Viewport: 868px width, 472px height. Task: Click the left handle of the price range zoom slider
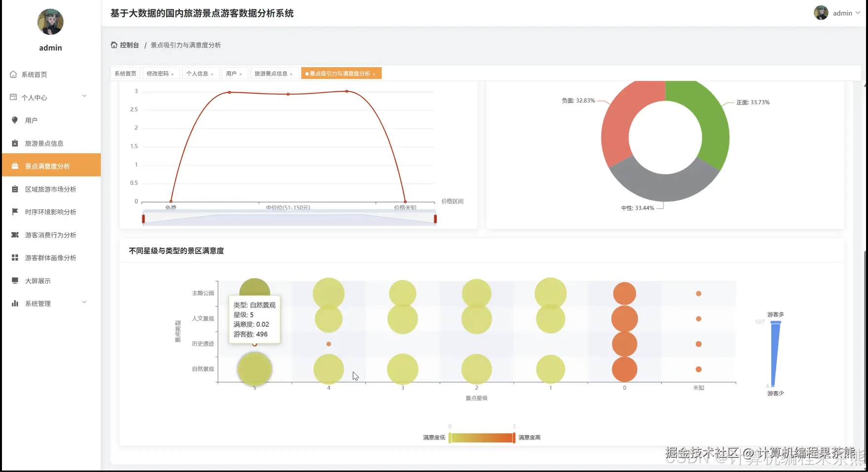[144, 218]
